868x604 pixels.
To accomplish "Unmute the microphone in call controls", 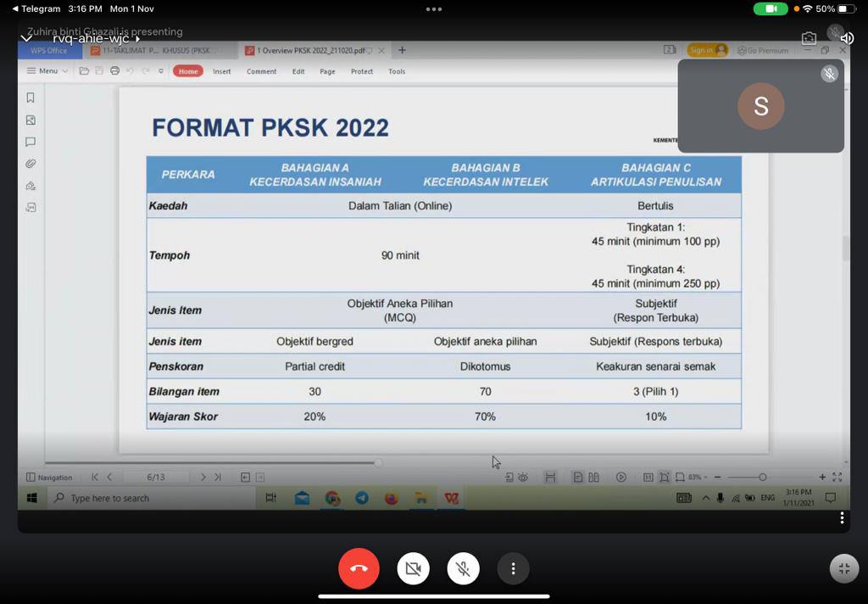I will 463,568.
